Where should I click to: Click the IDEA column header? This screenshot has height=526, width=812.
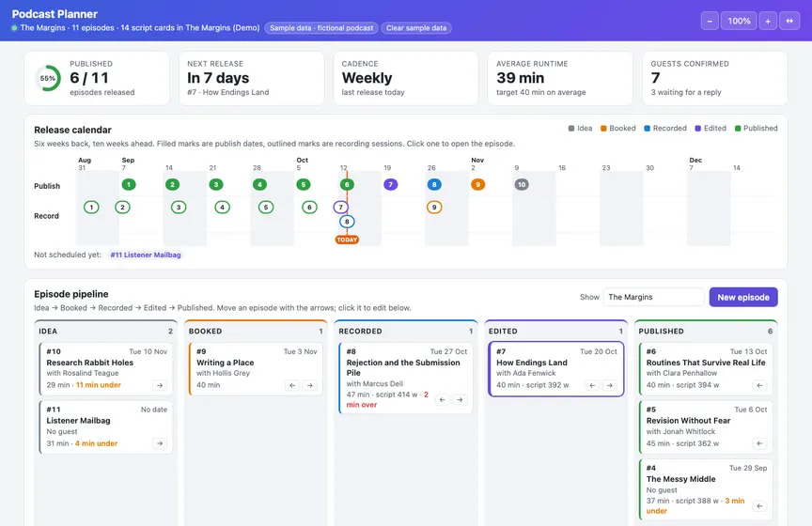click(105, 332)
